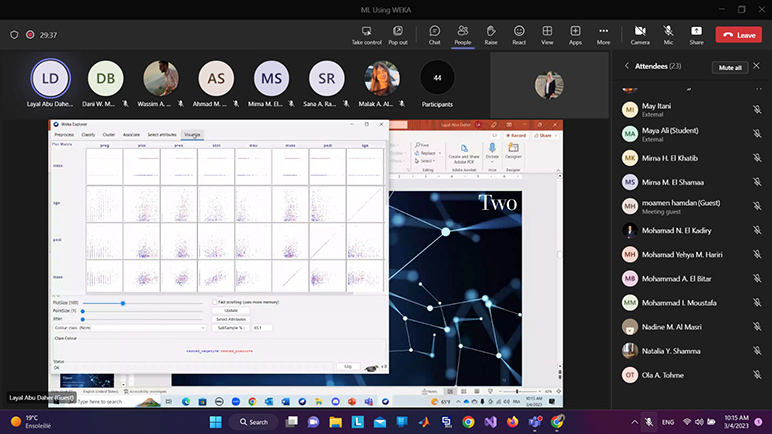Click Take control of shared screen

[x=366, y=34]
